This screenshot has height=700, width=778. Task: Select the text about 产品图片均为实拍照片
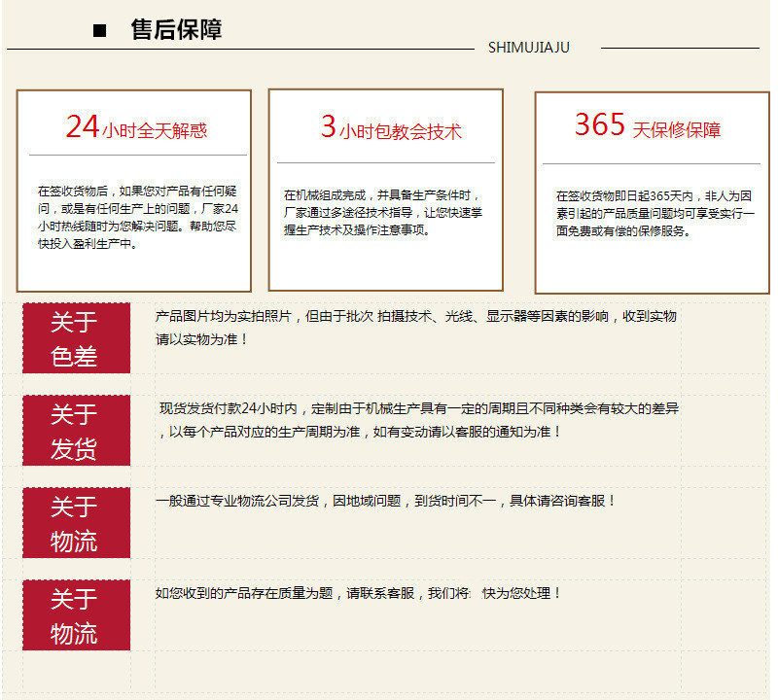[415, 328]
